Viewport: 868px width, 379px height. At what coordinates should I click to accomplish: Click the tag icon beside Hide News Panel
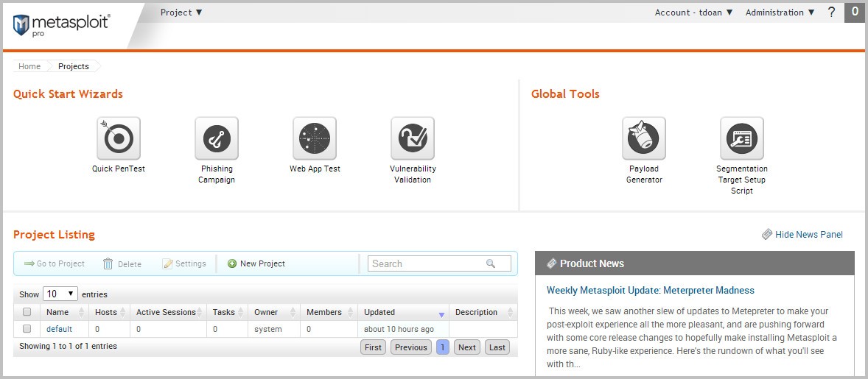(767, 234)
